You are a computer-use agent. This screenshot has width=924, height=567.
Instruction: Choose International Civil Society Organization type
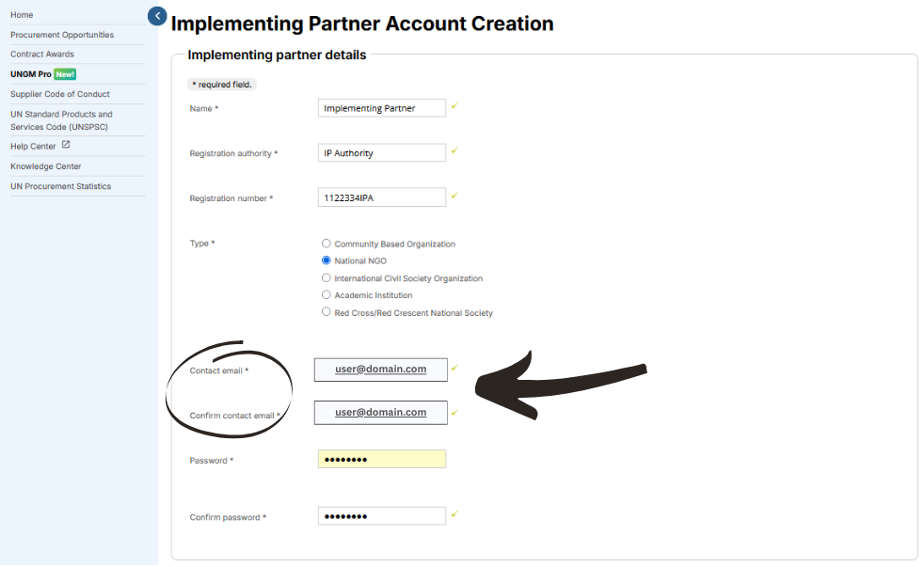click(326, 278)
